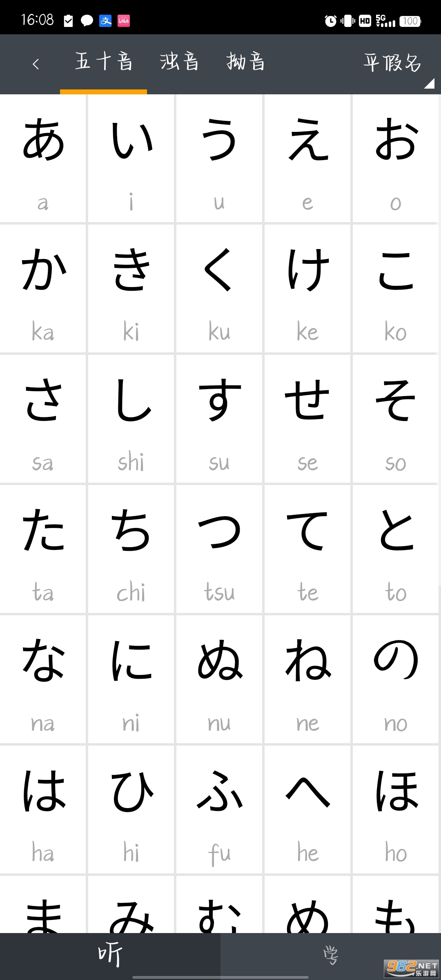This screenshot has width=441, height=980.
Task: Tap the の (no) kana tile
Action: point(396,679)
